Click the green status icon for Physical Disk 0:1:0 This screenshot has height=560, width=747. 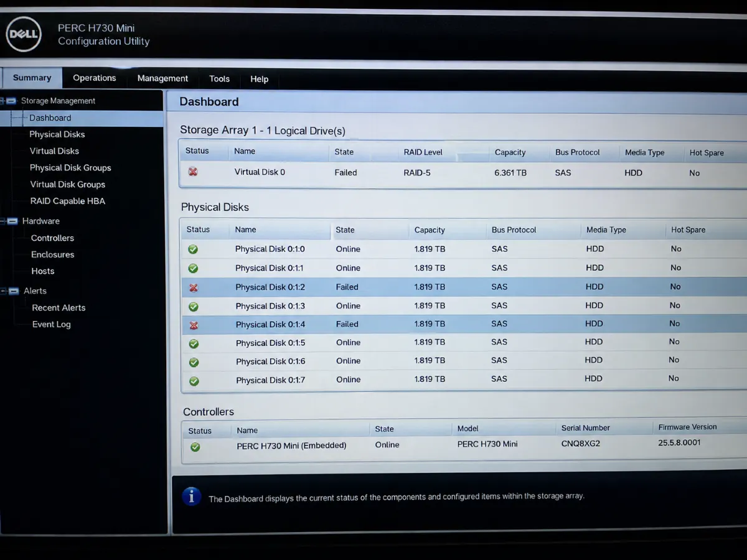pos(193,249)
